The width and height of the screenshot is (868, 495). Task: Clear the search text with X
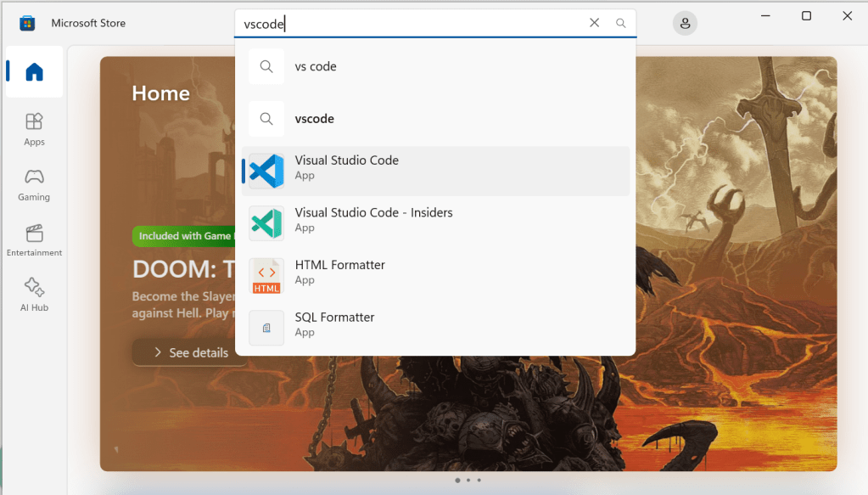tap(594, 24)
